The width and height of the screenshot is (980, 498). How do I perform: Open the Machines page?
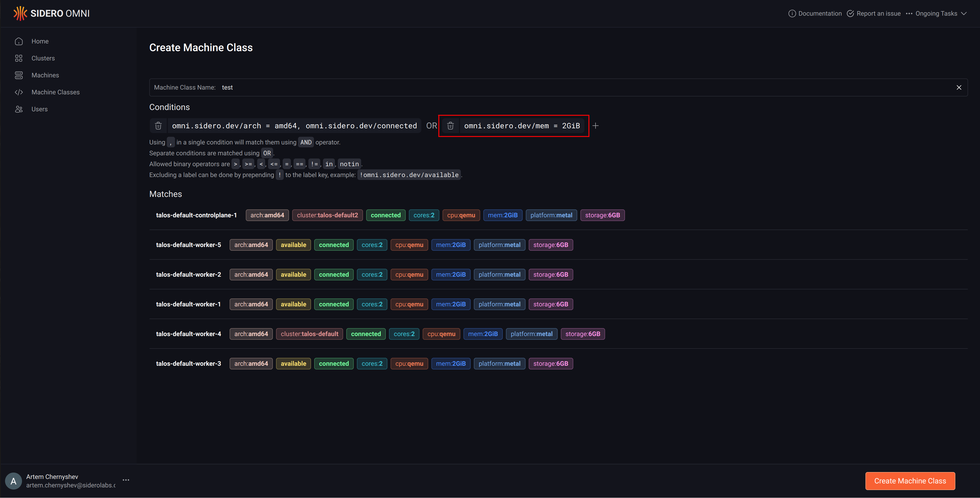pyautogui.click(x=45, y=75)
